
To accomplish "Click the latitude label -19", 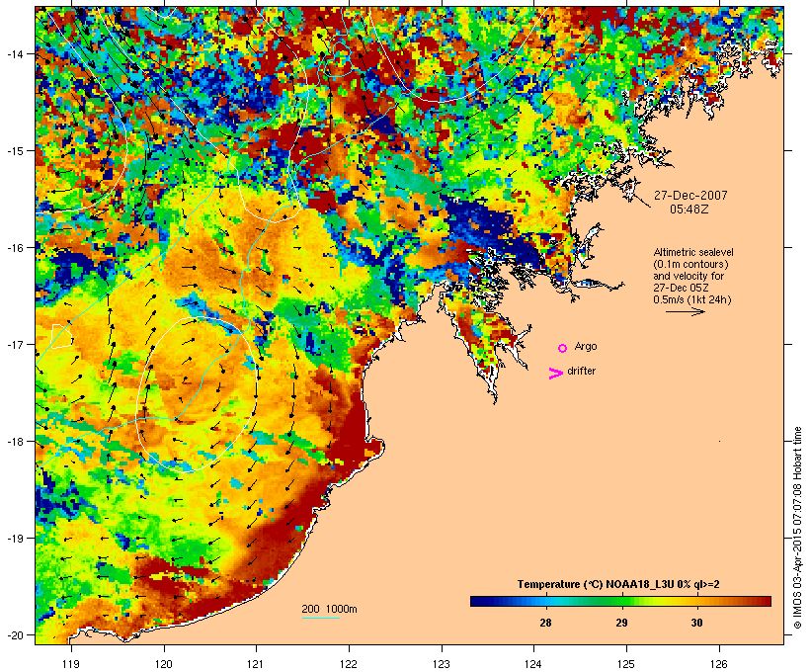I will coord(15,539).
